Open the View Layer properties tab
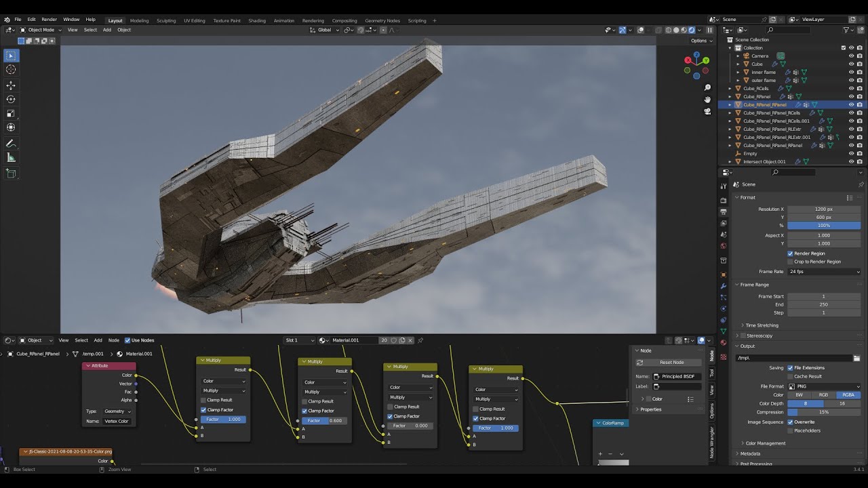This screenshot has width=868, height=488. 724,223
